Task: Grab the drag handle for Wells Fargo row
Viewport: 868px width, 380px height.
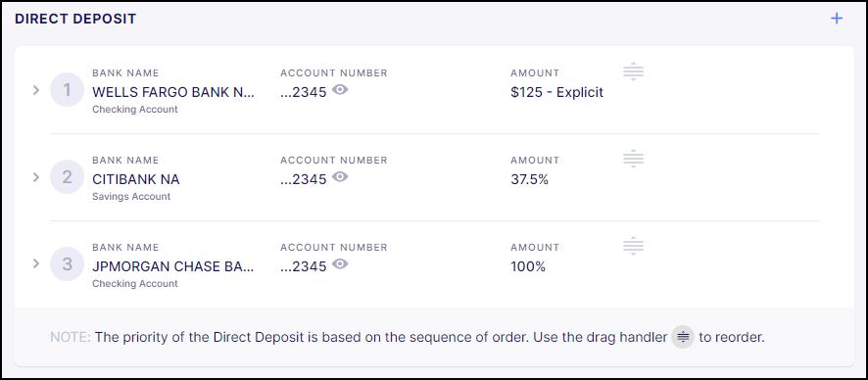Action: (633, 71)
